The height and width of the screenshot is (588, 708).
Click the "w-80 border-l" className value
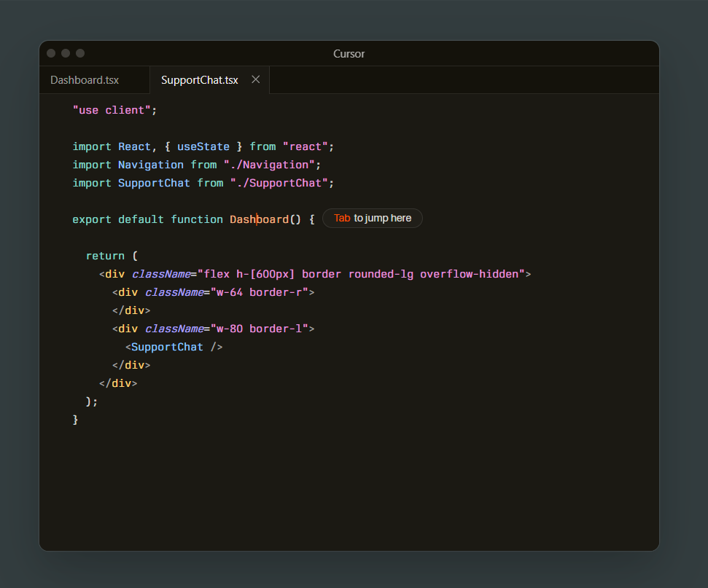(x=260, y=329)
